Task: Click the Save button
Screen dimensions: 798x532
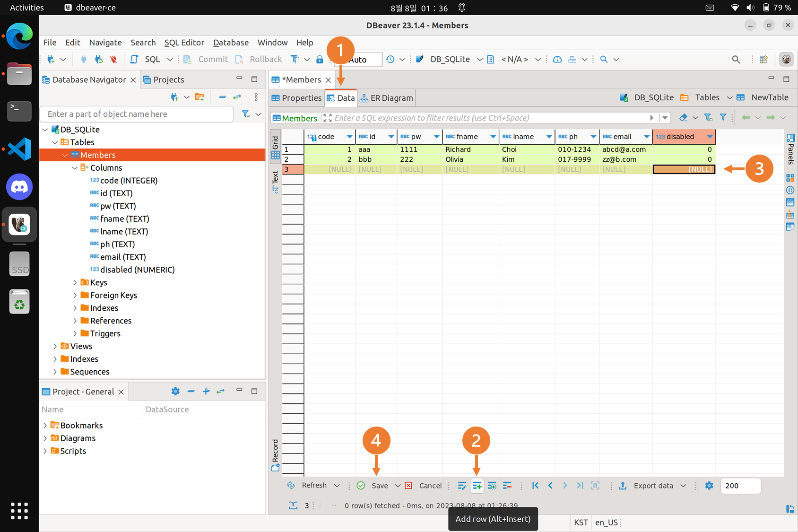Action: 373,486
